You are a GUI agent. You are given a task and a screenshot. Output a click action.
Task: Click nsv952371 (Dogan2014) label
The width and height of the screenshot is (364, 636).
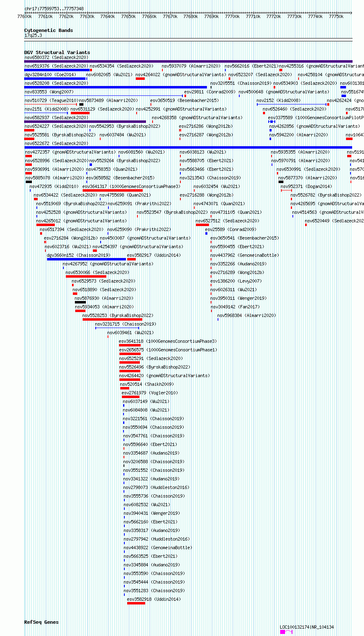pos(307,186)
